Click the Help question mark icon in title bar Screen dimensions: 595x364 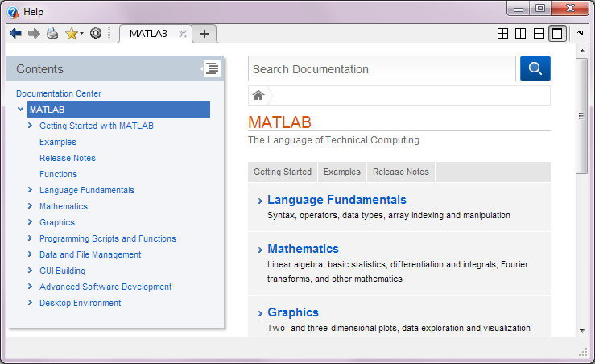(x=13, y=12)
